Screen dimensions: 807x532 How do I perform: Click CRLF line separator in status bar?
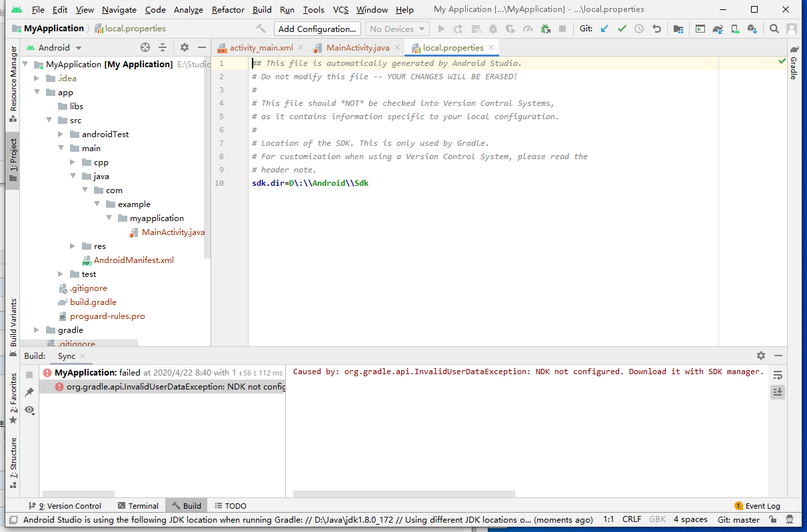pyautogui.click(x=632, y=519)
